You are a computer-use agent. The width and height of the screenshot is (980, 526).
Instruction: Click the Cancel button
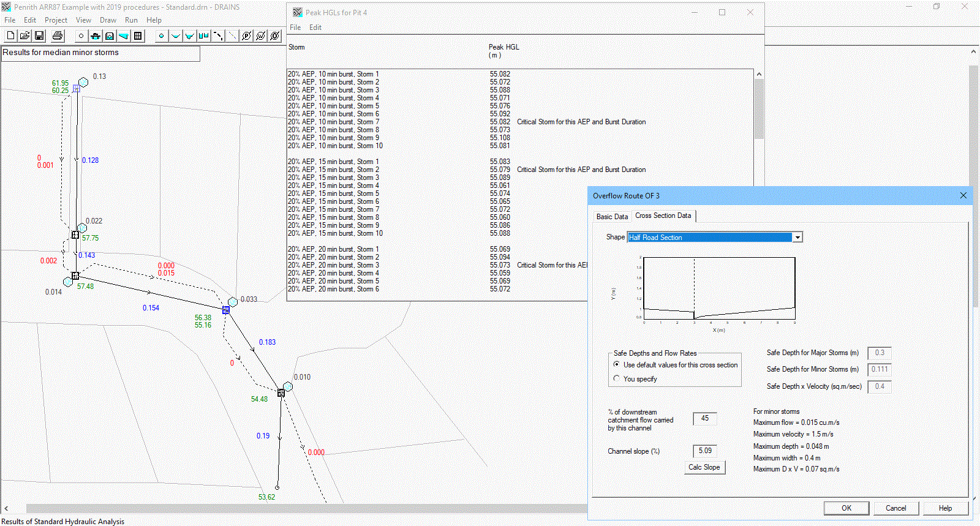(895, 508)
